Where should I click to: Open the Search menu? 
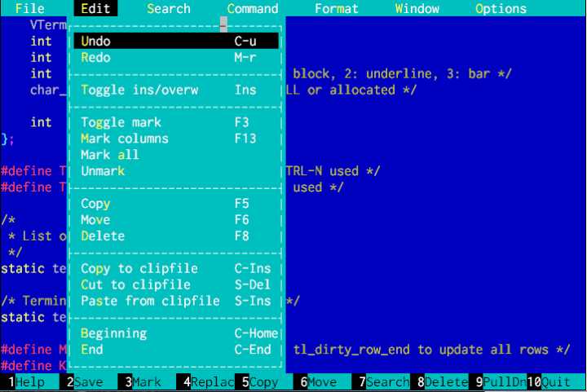[169, 9]
